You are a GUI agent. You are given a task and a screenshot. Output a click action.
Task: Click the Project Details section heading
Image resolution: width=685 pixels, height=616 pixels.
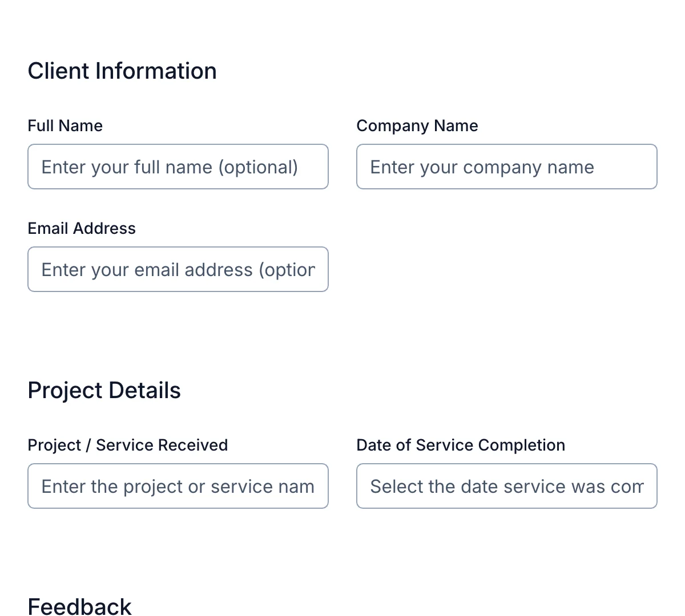click(104, 390)
